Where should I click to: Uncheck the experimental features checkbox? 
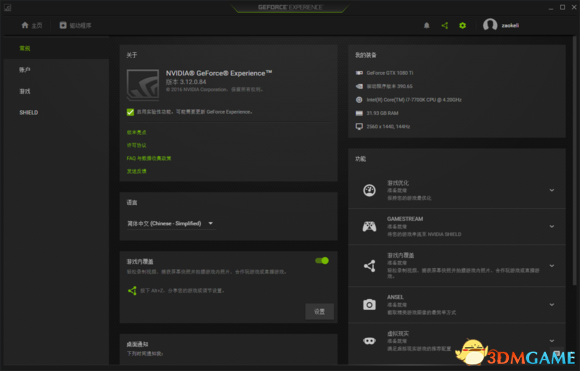[x=130, y=112]
